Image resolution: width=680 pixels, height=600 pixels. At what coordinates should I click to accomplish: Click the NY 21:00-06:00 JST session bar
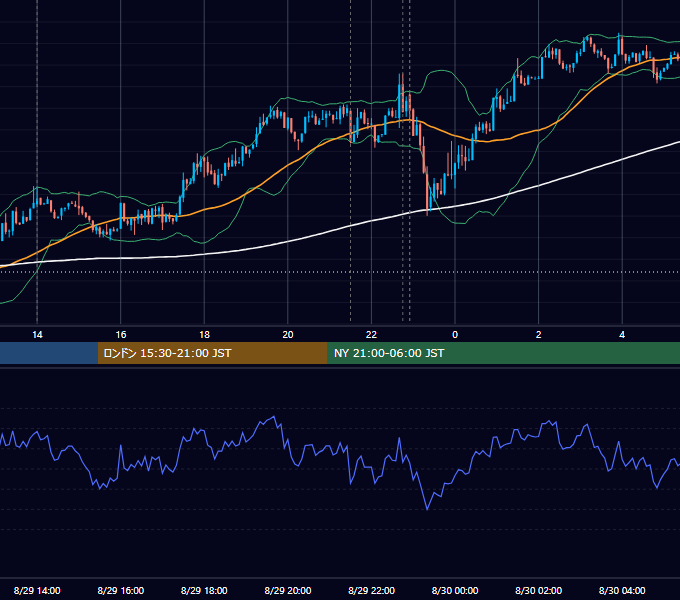click(x=503, y=353)
